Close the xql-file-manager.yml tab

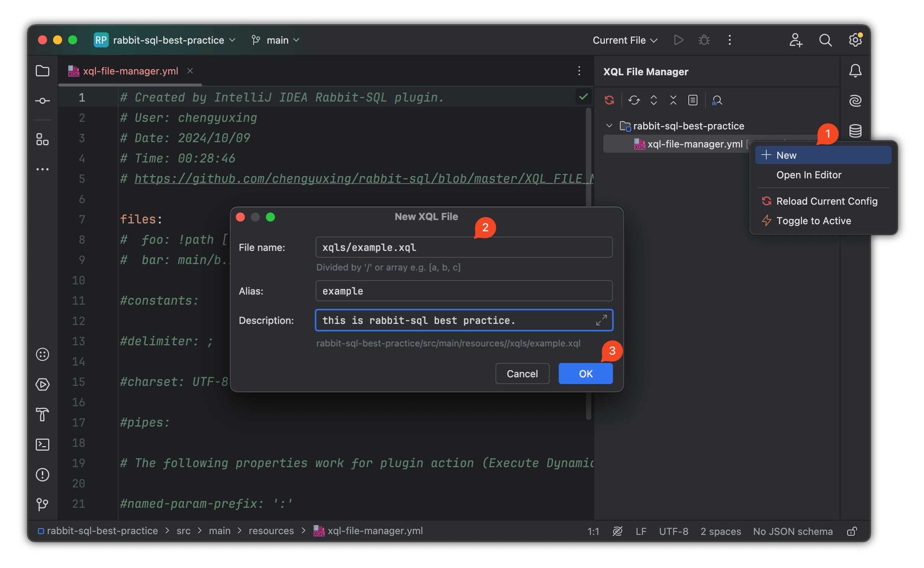pyautogui.click(x=190, y=71)
